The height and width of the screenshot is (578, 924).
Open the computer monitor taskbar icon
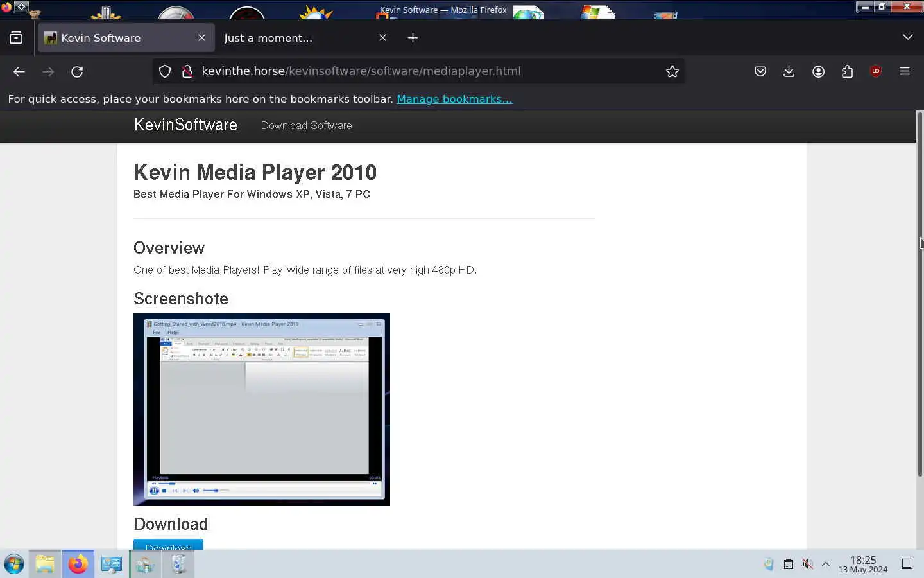pos(112,564)
